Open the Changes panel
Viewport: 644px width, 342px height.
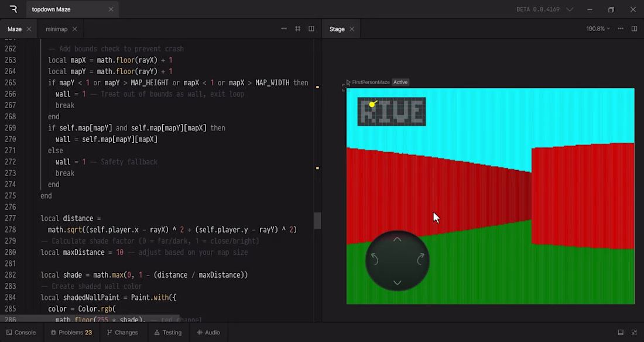click(122, 333)
